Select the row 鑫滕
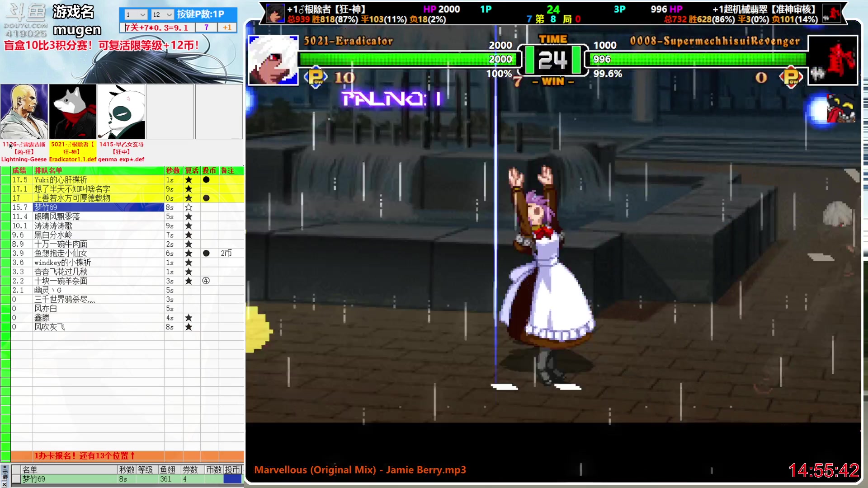This screenshot has height=488, width=868. 122,318
